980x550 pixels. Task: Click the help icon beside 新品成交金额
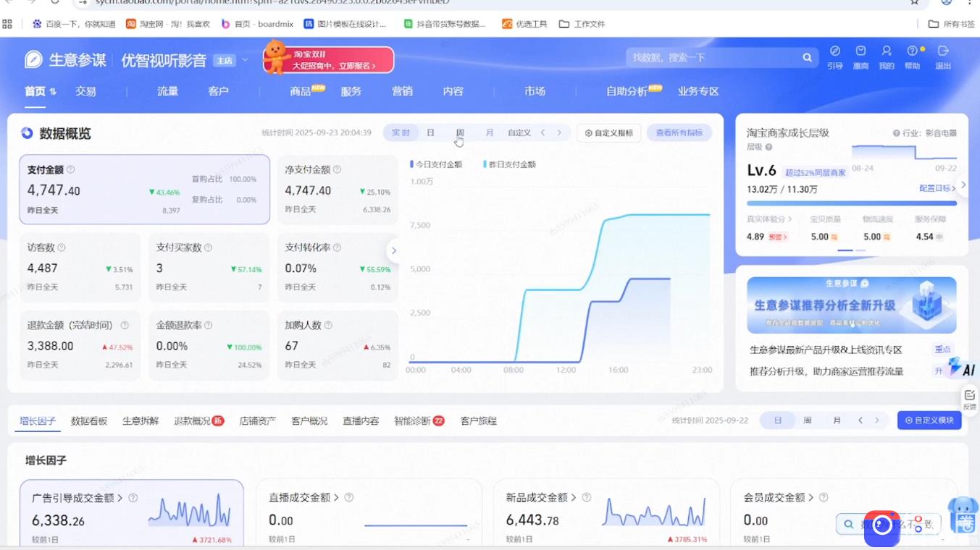coord(587,498)
